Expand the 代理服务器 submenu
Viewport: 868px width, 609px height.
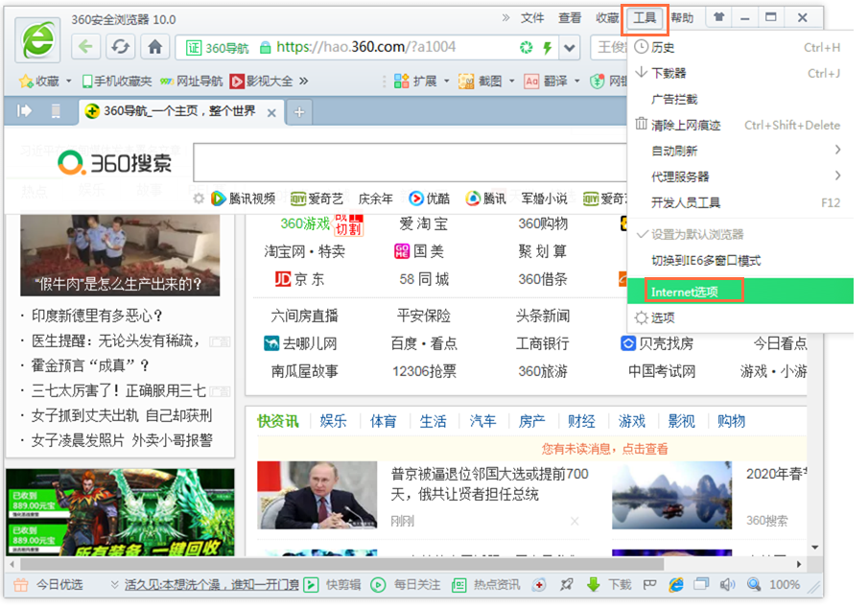click(740, 176)
